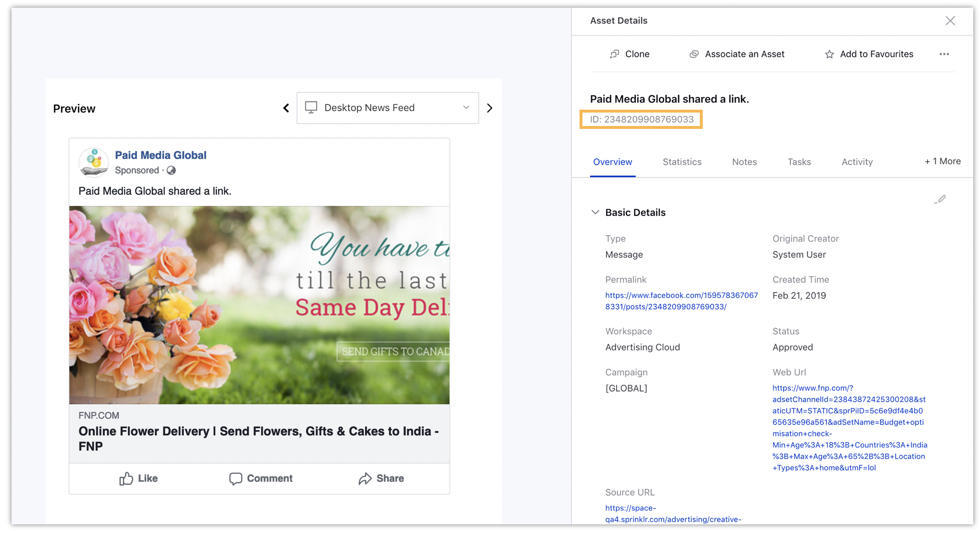Click the desktop monitor icon in placement selector
This screenshot has height=533, width=980.
coord(311,107)
